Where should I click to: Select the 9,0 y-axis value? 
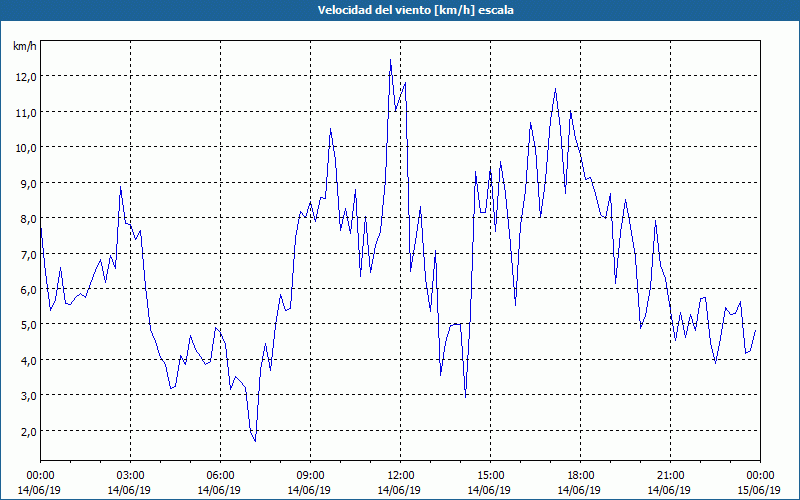(29, 184)
